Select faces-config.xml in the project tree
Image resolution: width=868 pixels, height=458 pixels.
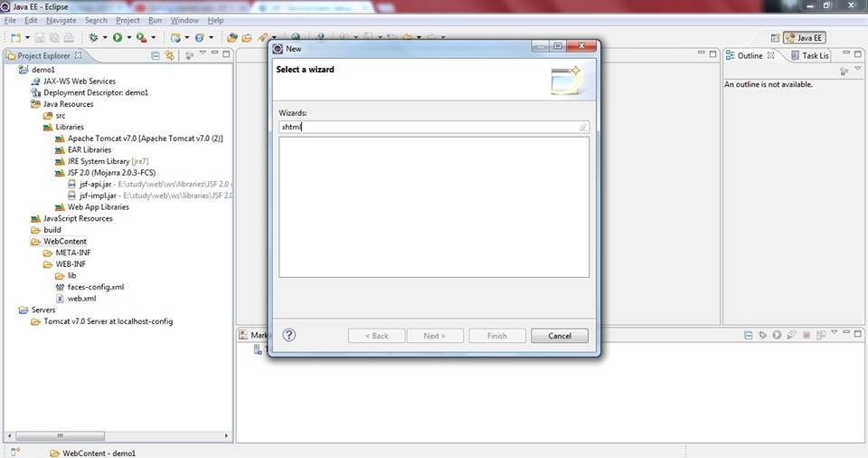(95, 287)
